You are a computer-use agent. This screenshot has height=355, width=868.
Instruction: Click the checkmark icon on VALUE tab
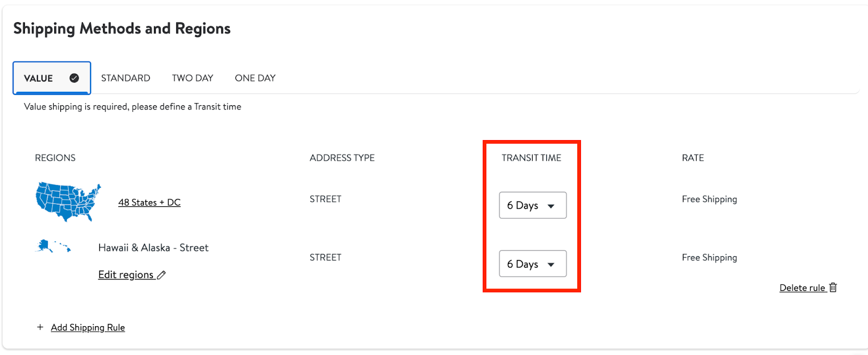pos(74,78)
